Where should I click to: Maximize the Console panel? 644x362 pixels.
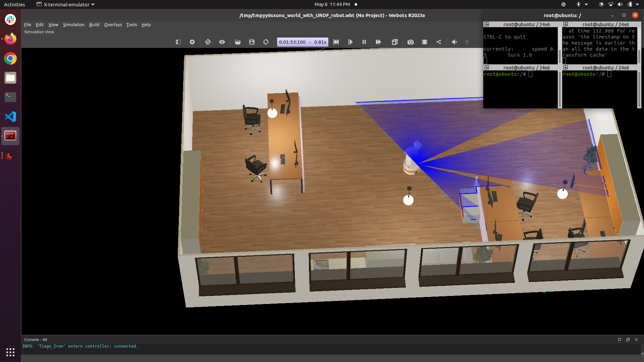pyautogui.click(x=620, y=340)
